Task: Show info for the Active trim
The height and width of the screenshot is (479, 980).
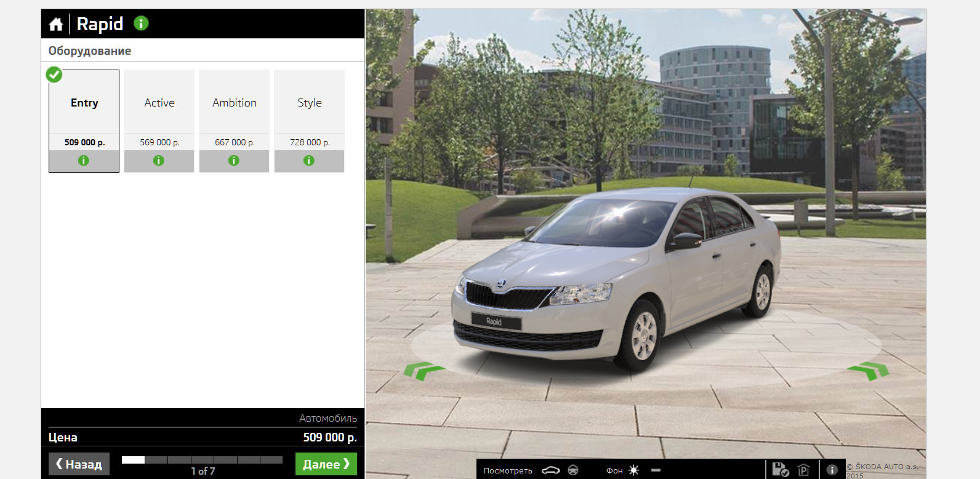Action: coord(159,161)
